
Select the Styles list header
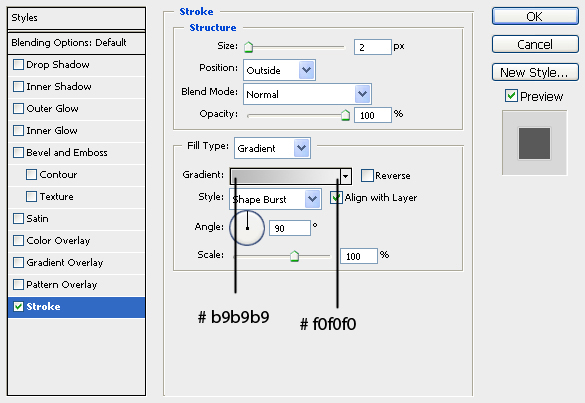76,18
